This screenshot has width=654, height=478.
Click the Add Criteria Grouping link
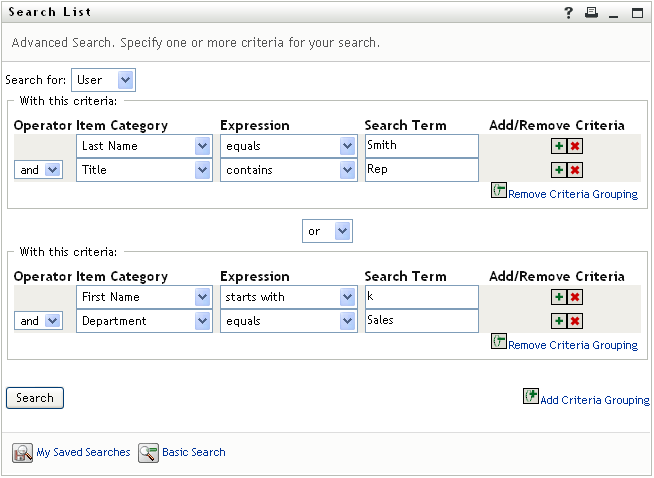click(x=595, y=400)
